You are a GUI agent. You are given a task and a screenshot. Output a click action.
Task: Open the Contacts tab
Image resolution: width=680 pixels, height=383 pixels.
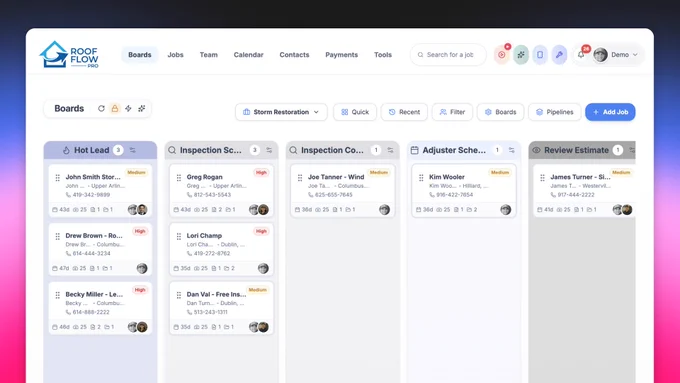pyautogui.click(x=294, y=55)
